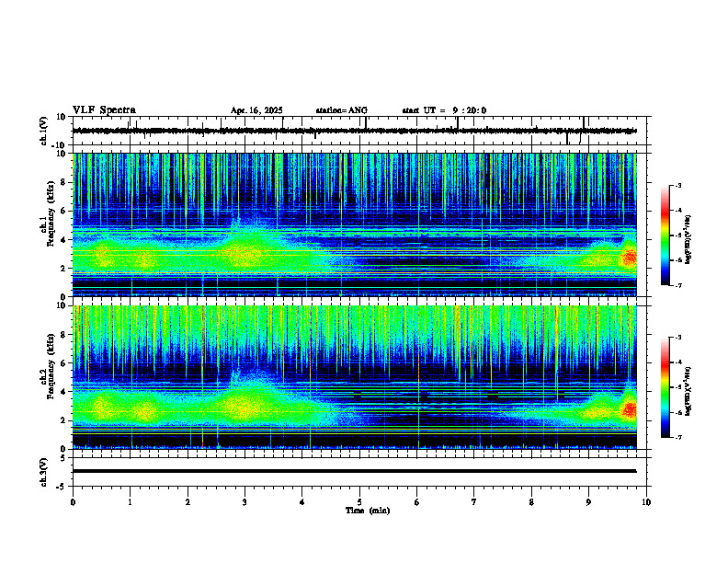Click the time-axis tick label "6"

point(417,502)
